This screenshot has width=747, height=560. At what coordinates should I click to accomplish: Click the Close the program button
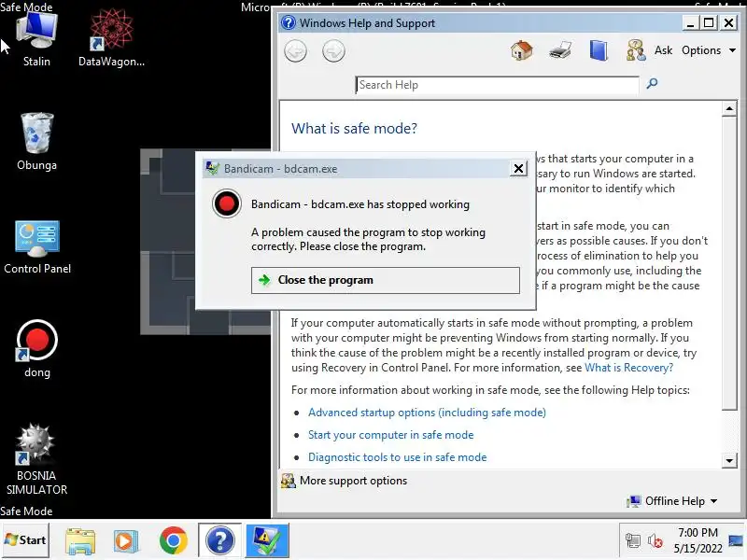pos(386,280)
